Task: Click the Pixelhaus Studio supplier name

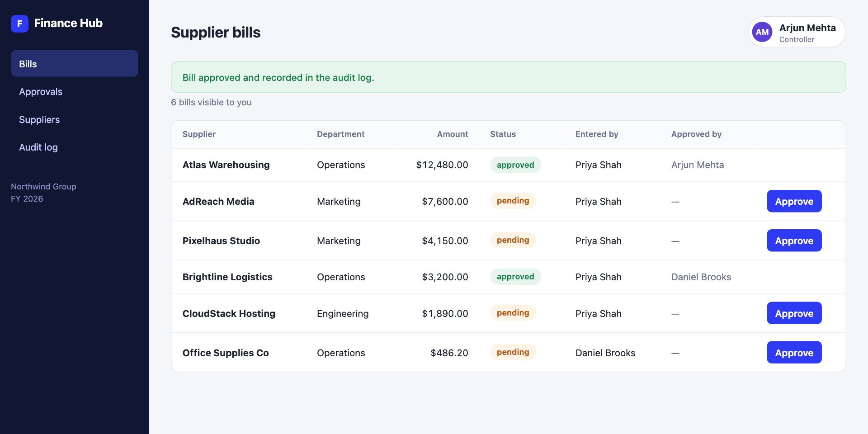Action: pyautogui.click(x=221, y=241)
